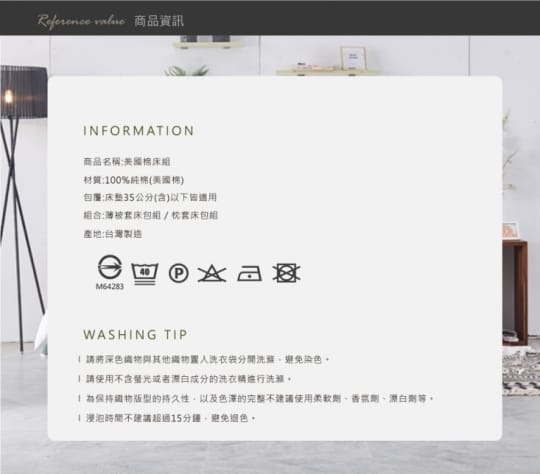This screenshot has width=540, height=474.
Task: Click the 材質:100%純棉 line
Action: click(134, 180)
